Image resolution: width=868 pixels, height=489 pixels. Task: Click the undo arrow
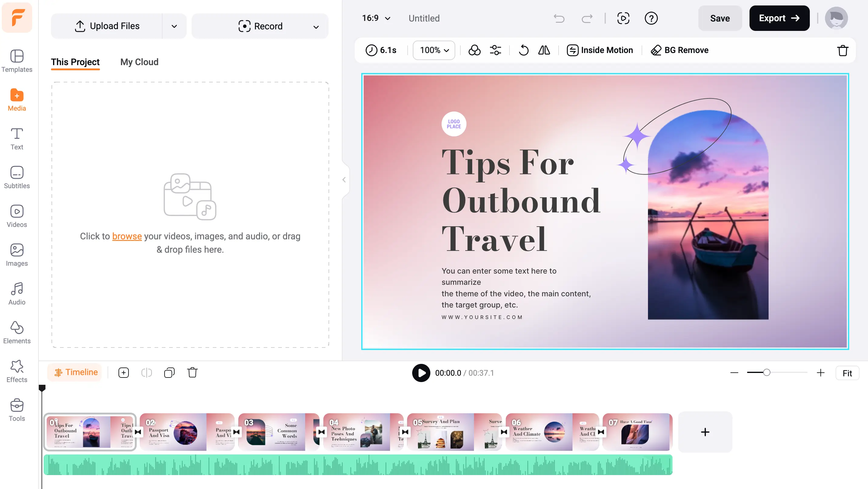559,18
